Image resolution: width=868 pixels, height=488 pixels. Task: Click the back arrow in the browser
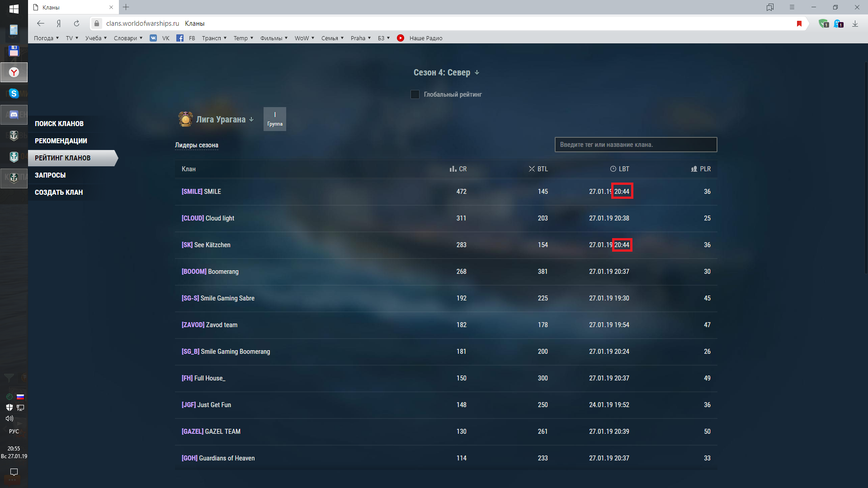(41, 23)
